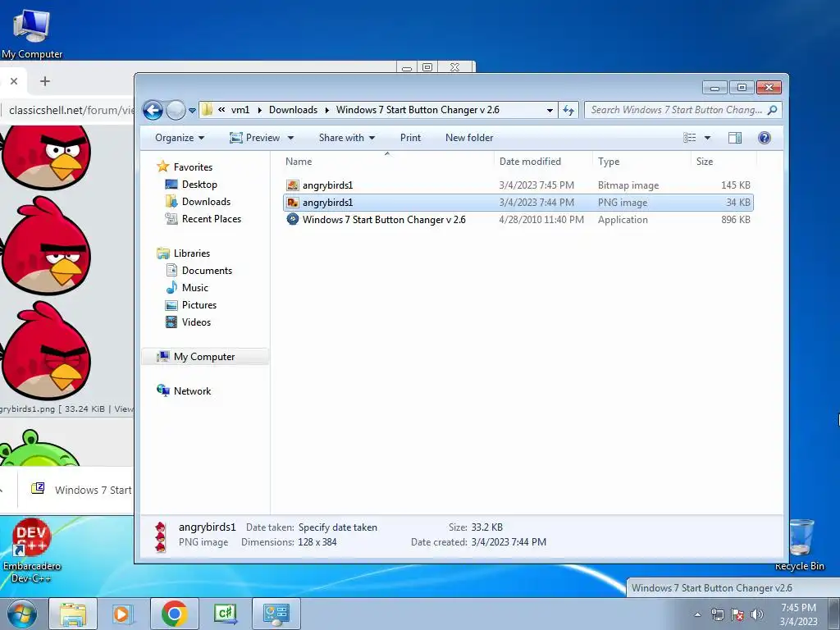Click the angrybirds1 thumbnail in the details pane
The width and height of the screenshot is (840, 630).
point(160,536)
